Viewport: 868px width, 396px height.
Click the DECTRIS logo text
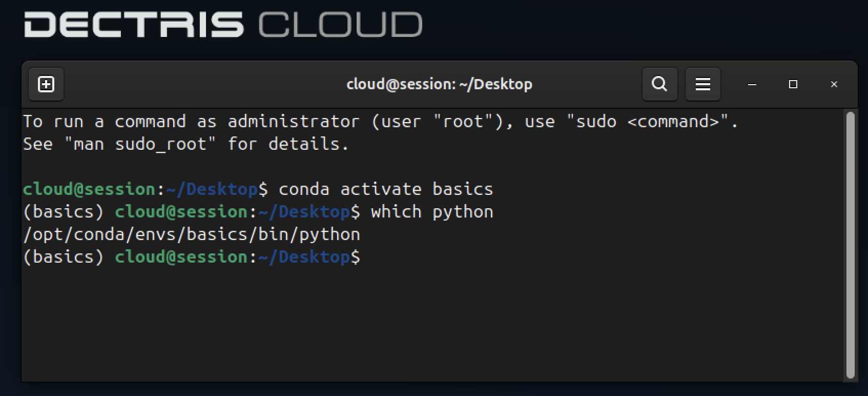[x=134, y=25]
